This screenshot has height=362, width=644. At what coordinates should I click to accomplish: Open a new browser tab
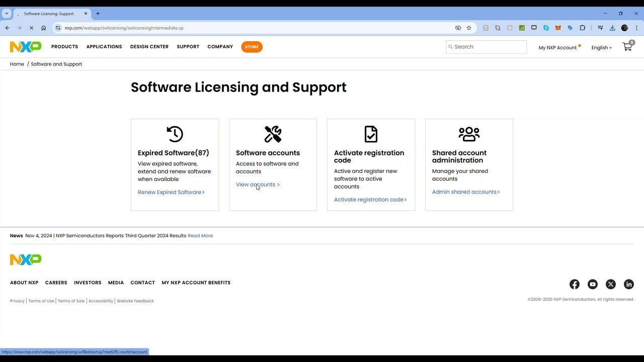(x=98, y=14)
